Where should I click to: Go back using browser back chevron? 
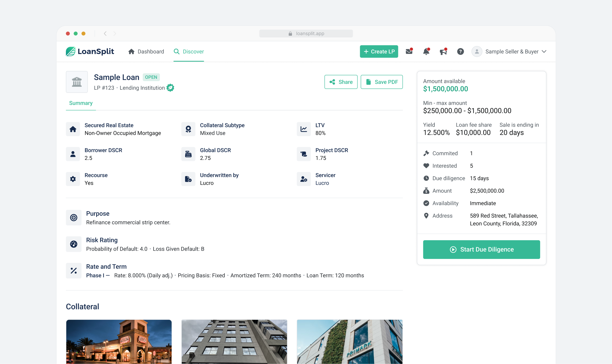point(105,34)
